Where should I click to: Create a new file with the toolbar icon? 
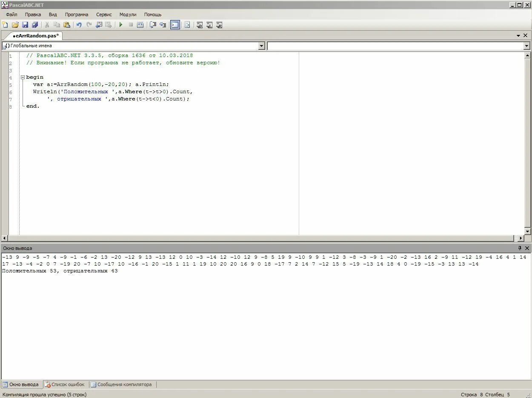[5, 25]
